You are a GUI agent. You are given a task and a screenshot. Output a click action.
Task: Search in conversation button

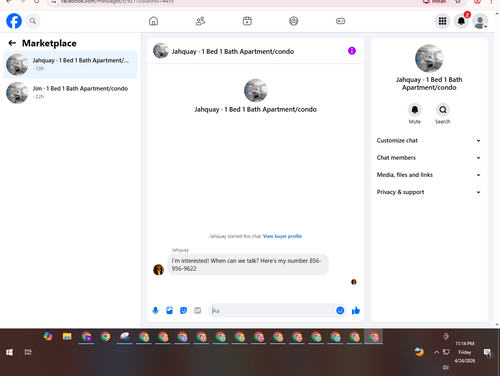(443, 110)
